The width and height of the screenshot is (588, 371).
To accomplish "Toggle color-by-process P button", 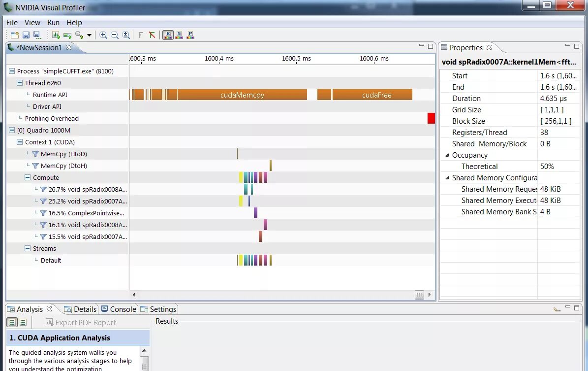I will click(x=190, y=35).
